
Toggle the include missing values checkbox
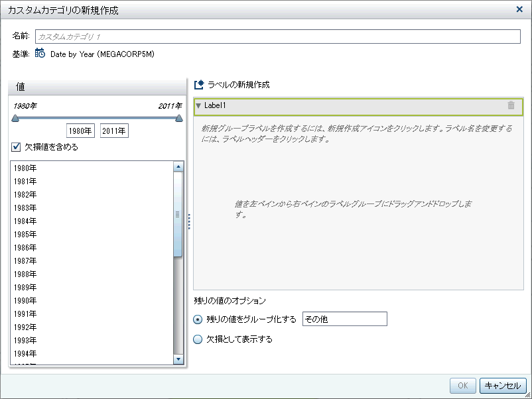(16, 147)
